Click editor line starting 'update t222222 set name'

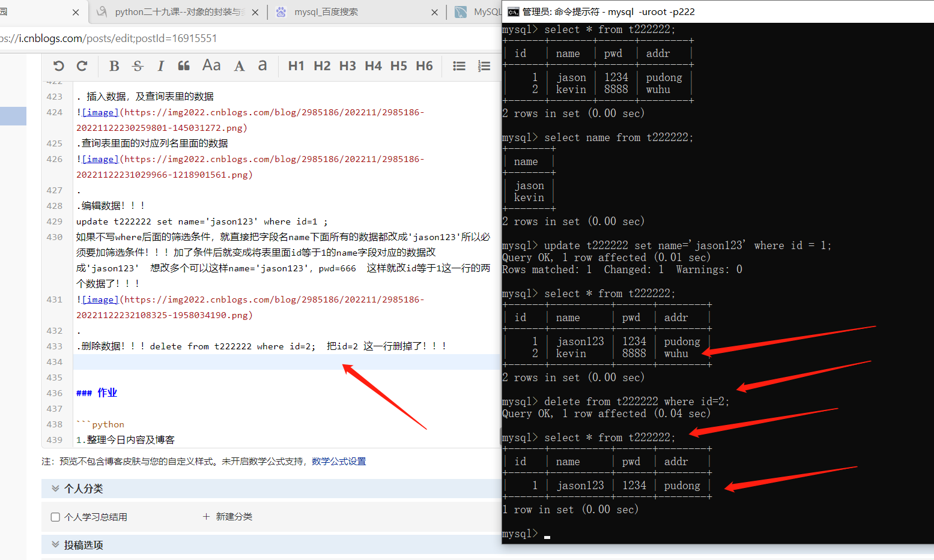pos(202,221)
